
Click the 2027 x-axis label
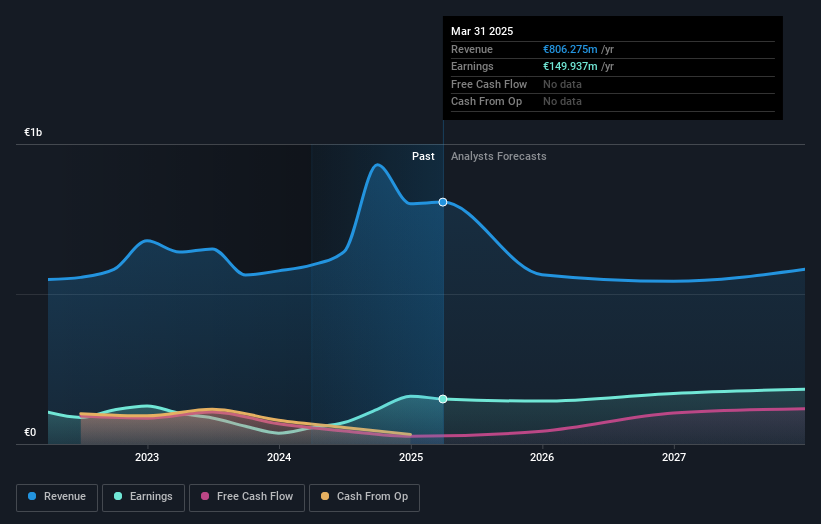(x=674, y=458)
